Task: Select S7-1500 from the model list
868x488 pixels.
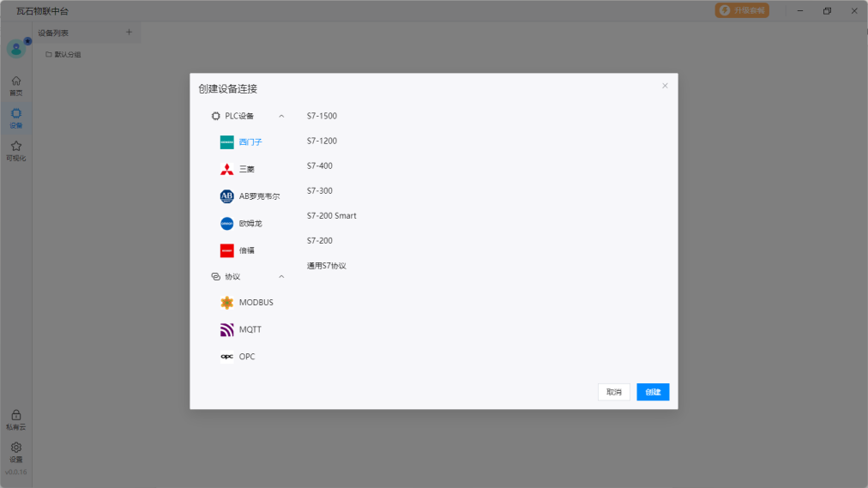Action: tap(322, 116)
